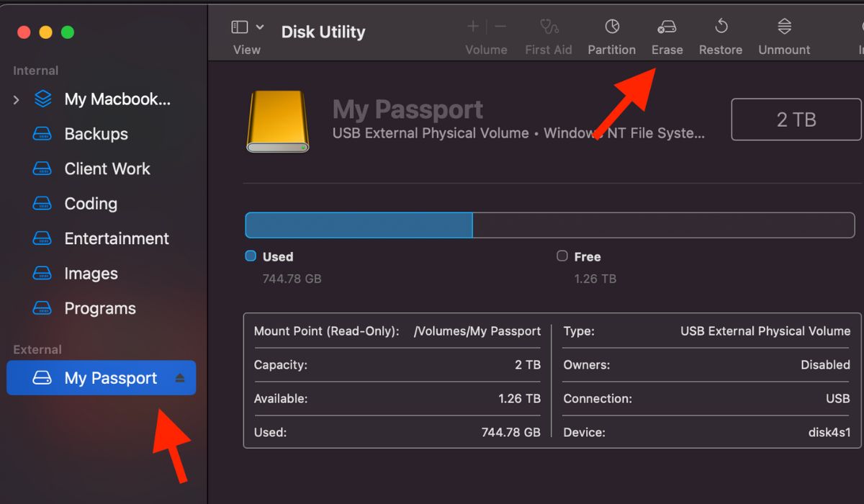The image size is (864, 504).
Task: Click the Restore toolbar icon
Action: tap(721, 27)
